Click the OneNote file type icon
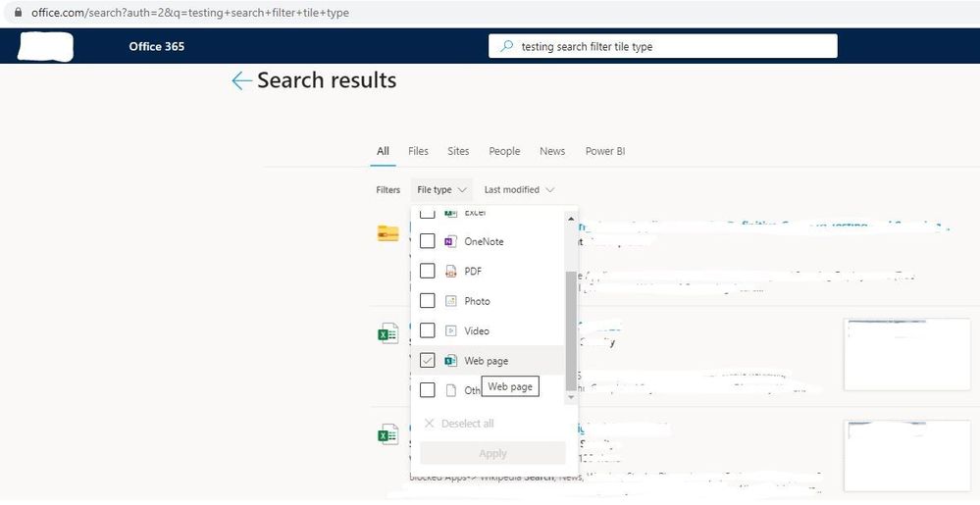This screenshot has height=505, width=980. click(x=450, y=242)
